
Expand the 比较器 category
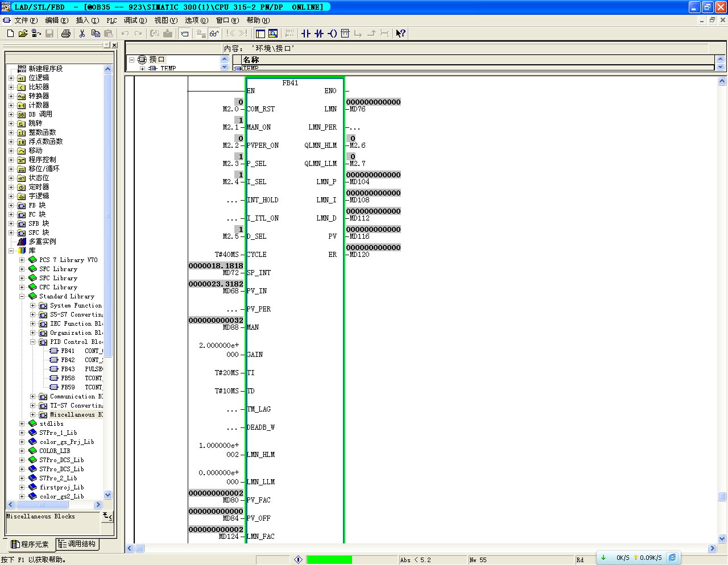point(11,87)
